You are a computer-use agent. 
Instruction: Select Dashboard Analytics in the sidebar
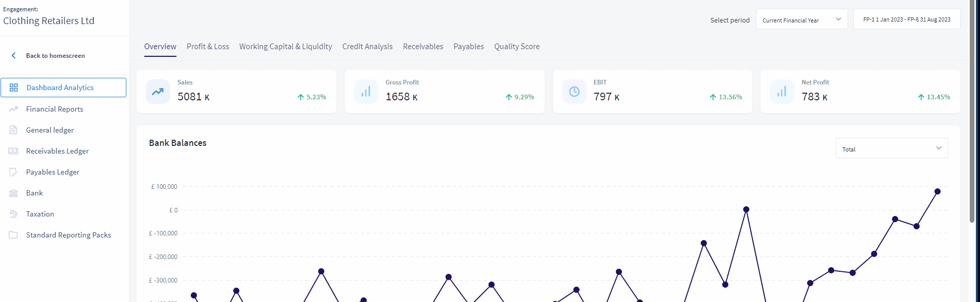pos(63,88)
